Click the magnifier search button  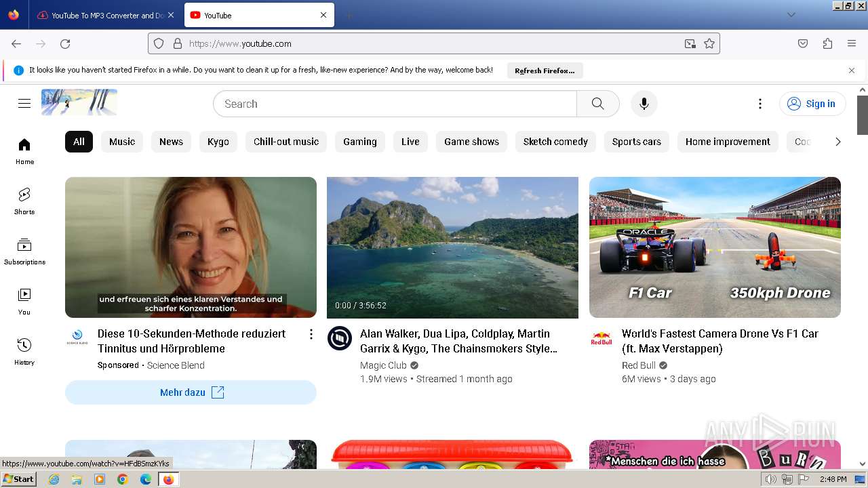pyautogui.click(x=597, y=104)
